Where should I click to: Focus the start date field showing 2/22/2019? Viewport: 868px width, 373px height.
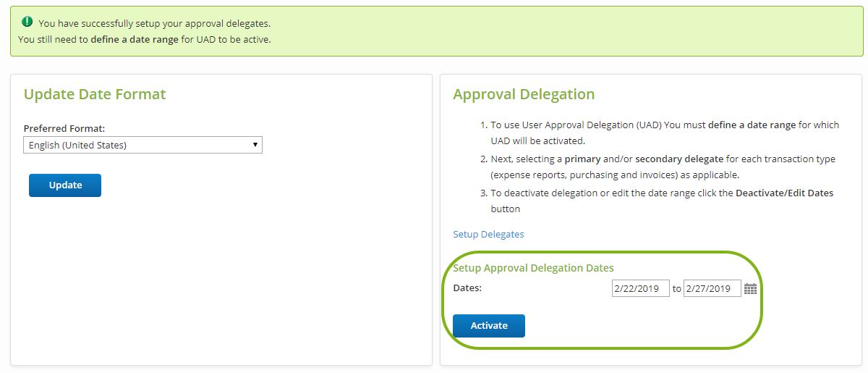pyautogui.click(x=640, y=288)
